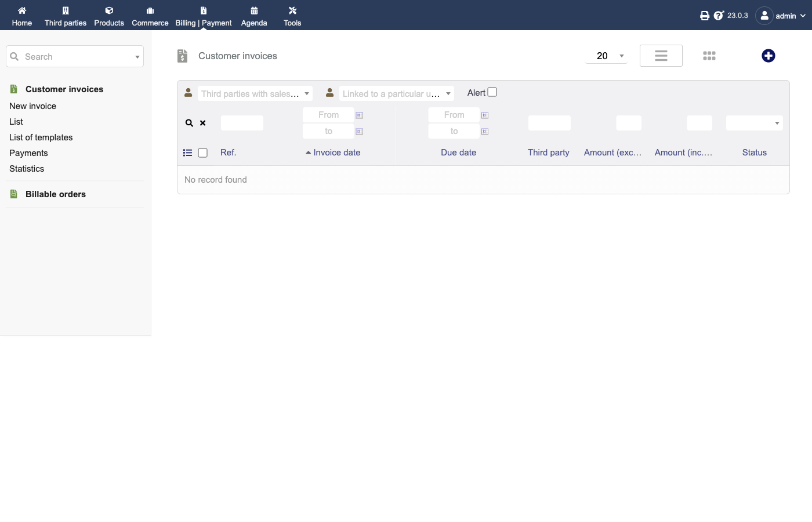Sort by Amount (exc... column
This screenshot has height=522, width=812.
click(x=613, y=153)
